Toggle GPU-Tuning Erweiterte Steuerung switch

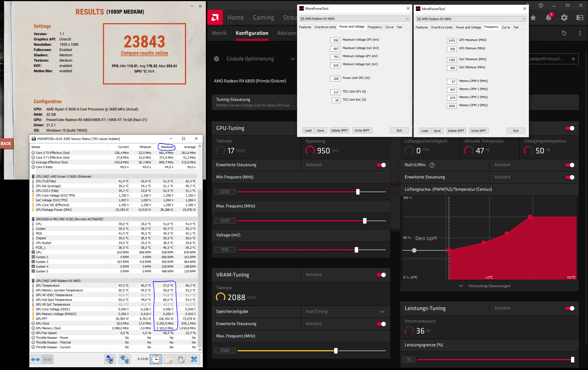(381, 165)
